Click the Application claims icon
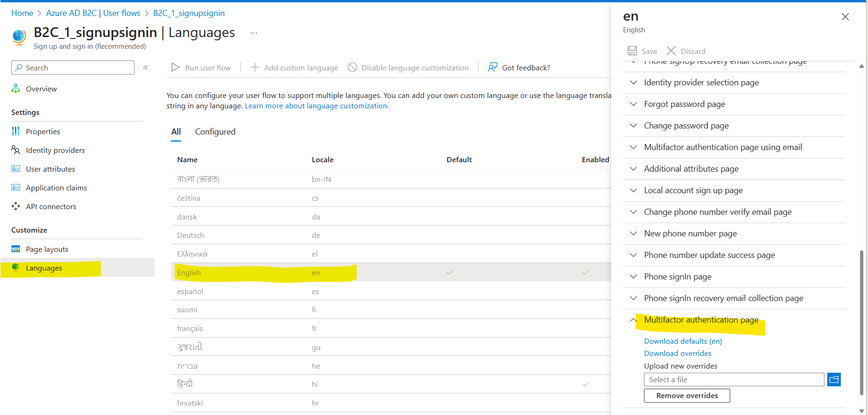This screenshot has width=868, height=415. (x=16, y=188)
